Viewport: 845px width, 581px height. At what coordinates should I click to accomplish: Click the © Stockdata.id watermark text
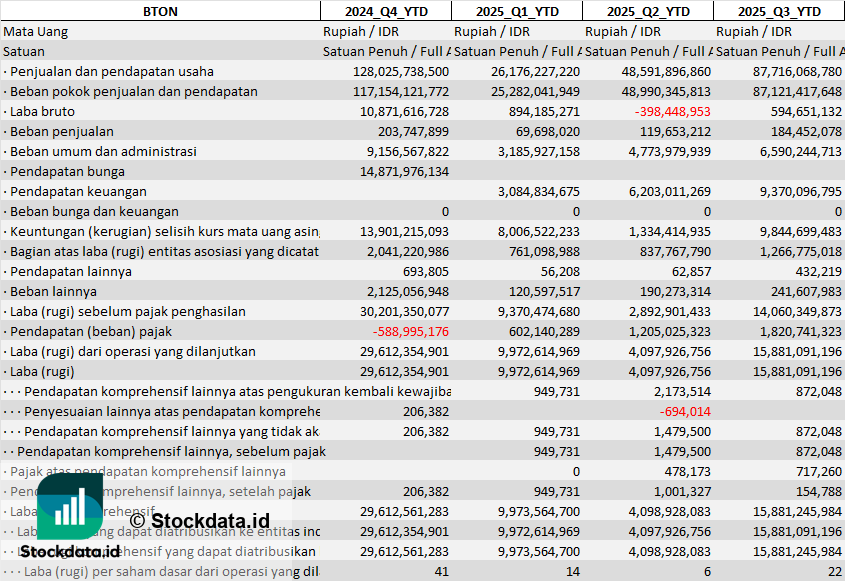click(199, 521)
